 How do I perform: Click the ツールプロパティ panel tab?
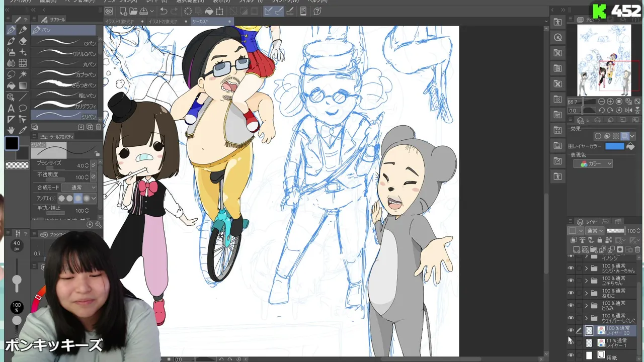pos(57,137)
